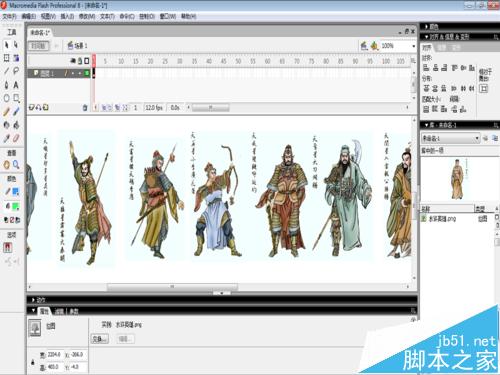Select the Free Transform tool
Viewport: 500px width, 375px height.
7,58
